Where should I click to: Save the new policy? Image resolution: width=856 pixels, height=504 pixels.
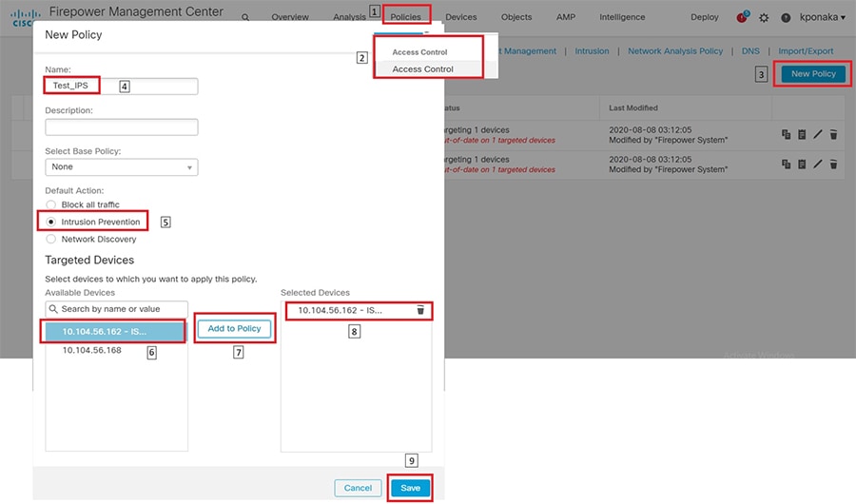coord(411,488)
